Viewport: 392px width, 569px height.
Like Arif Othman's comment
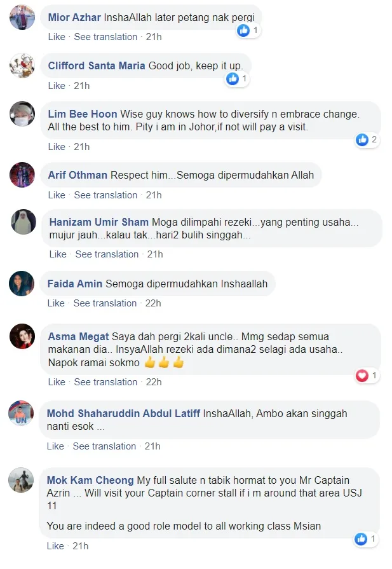coord(57,195)
